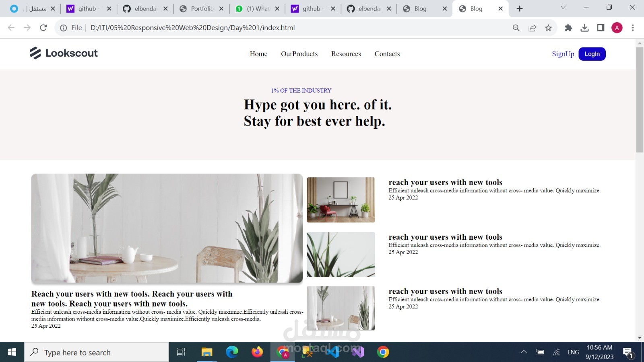Expand the tab search chevron
Image resolution: width=644 pixels, height=362 pixels.
pyautogui.click(x=563, y=8)
